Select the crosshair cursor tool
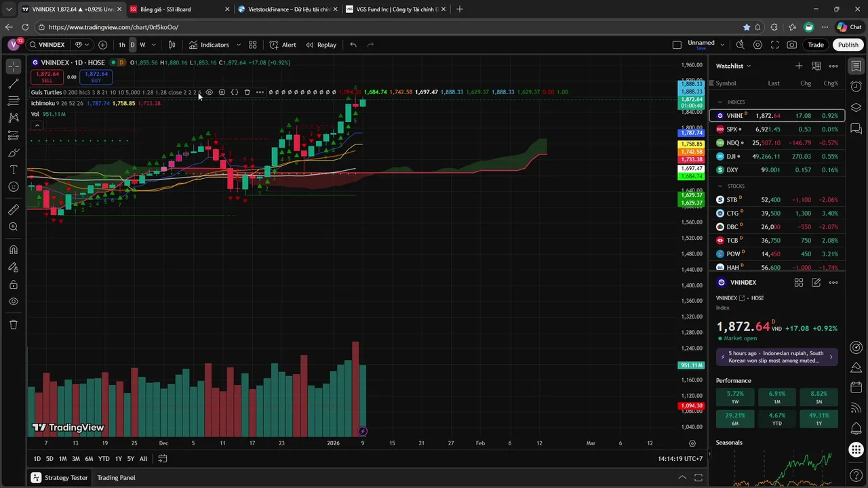Screen dimensions: 868x488 (14, 66)
